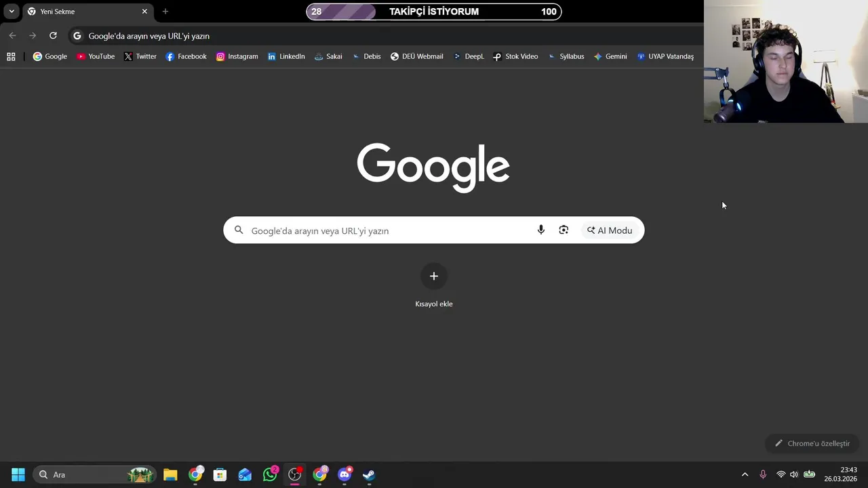This screenshot has height=488, width=868.
Task: Click the Takipçi İstiyorum progress bar
Action: pyautogui.click(x=434, y=12)
